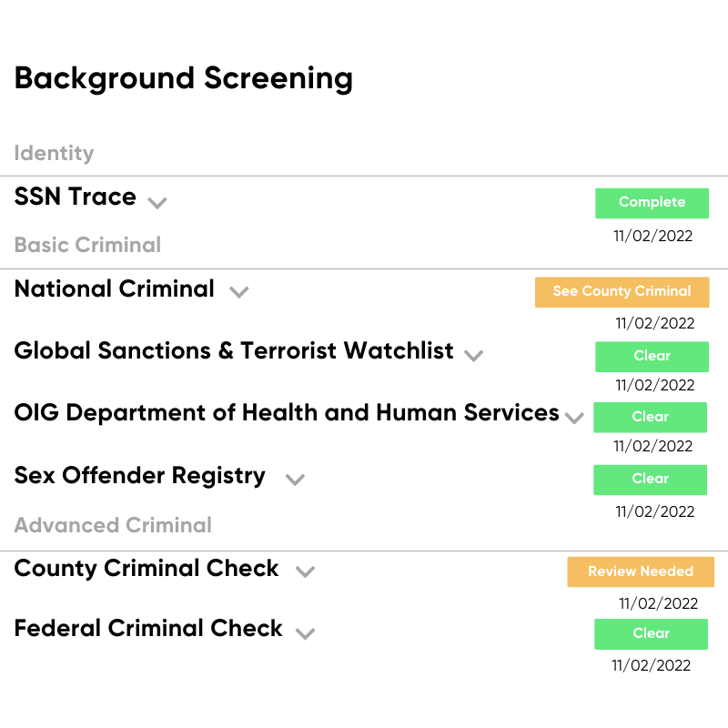Select the National Criminal row title
This screenshot has width=728, height=728.
115,288
